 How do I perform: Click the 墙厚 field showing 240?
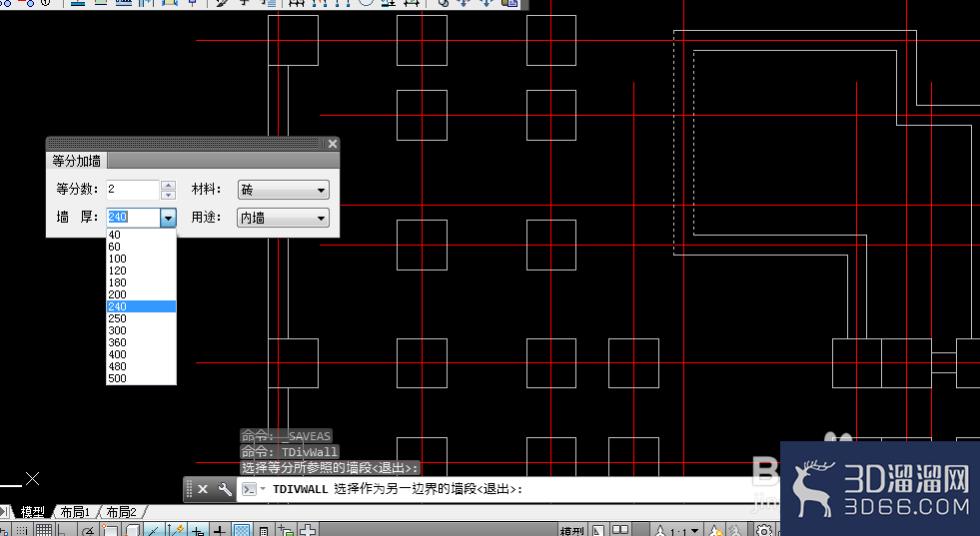click(133, 217)
